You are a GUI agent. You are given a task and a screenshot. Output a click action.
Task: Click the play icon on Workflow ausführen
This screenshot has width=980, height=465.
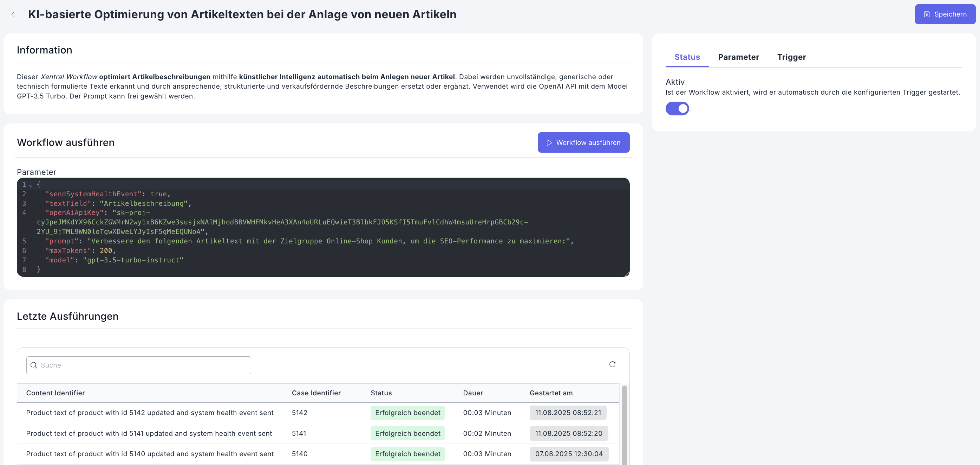pyautogui.click(x=549, y=142)
